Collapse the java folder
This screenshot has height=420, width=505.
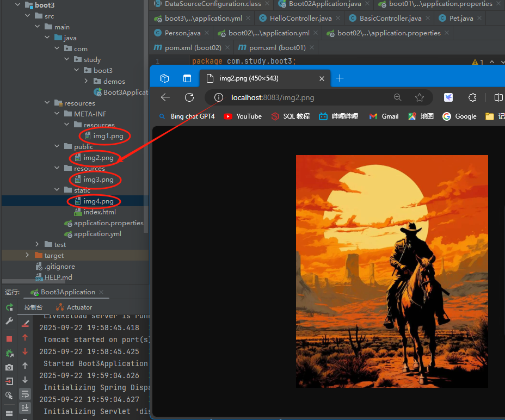[x=47, y=38]
